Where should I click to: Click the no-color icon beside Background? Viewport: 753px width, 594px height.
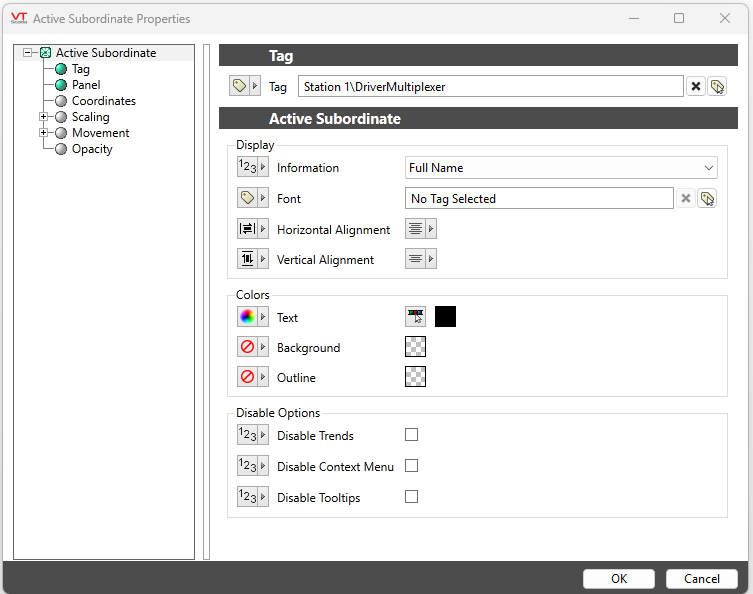247,347
